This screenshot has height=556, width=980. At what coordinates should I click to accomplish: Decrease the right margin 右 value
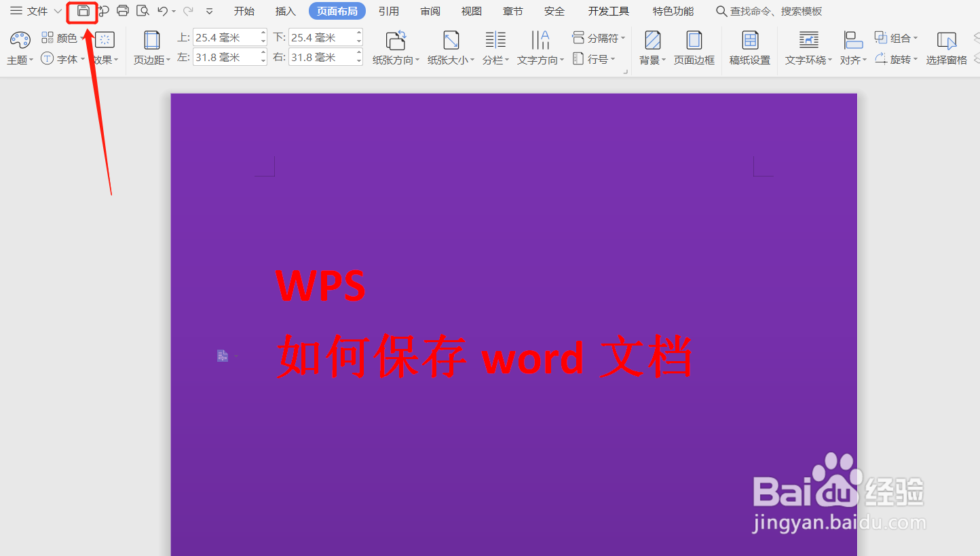click(359, 62)
